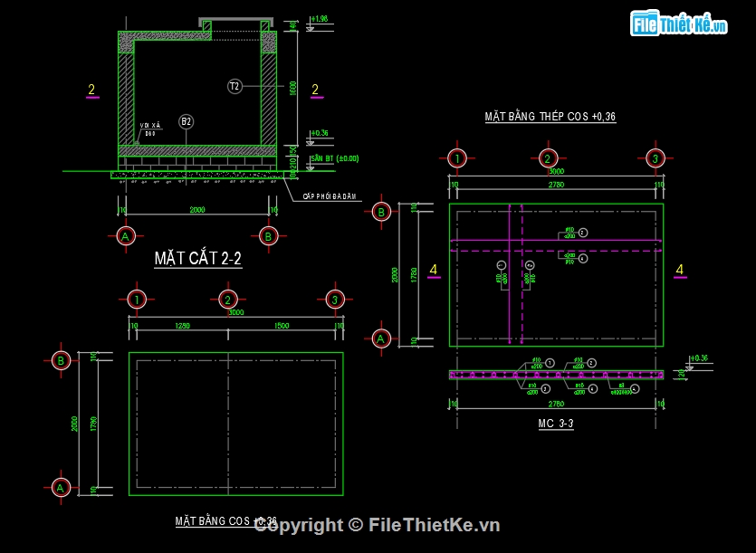
Task: Pick grid bubble 2 above the bottom-left plan
Action: click(x=228, y=300)
